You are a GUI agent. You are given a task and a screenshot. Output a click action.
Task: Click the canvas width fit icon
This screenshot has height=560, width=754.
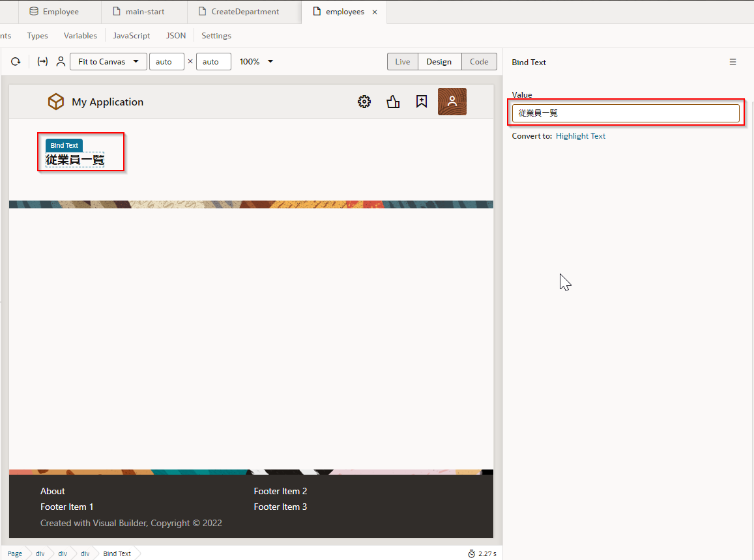coord(42,62)
